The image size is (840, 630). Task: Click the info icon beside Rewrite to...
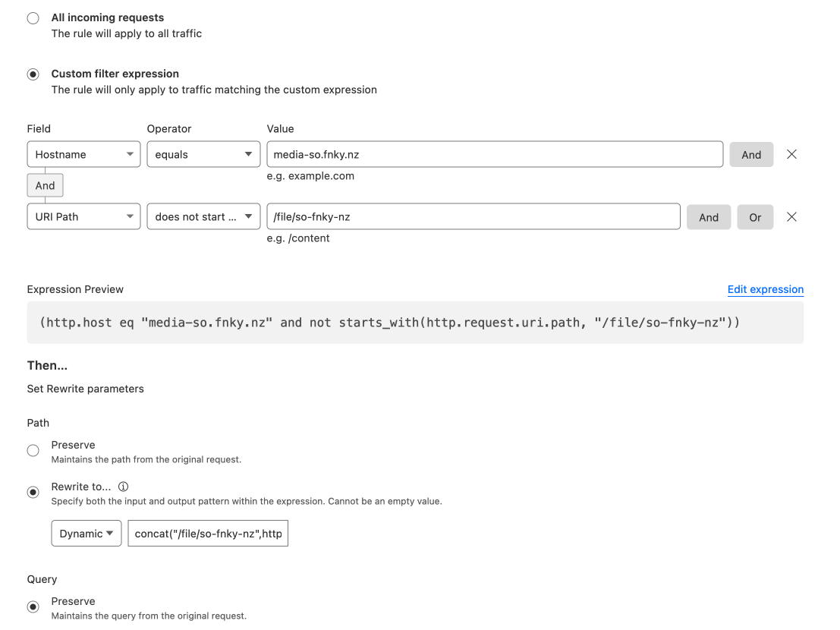point(124,487)
